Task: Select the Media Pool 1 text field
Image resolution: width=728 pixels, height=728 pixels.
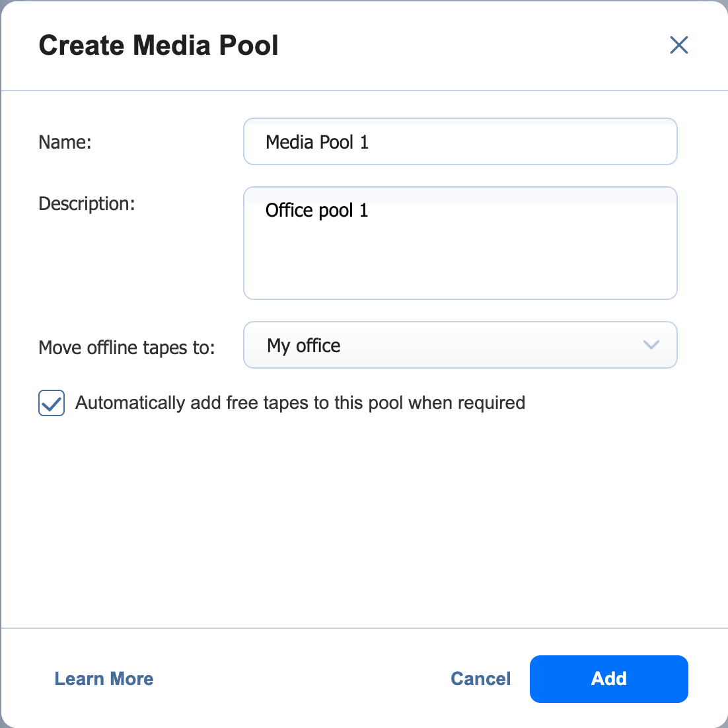Action: 460,141
